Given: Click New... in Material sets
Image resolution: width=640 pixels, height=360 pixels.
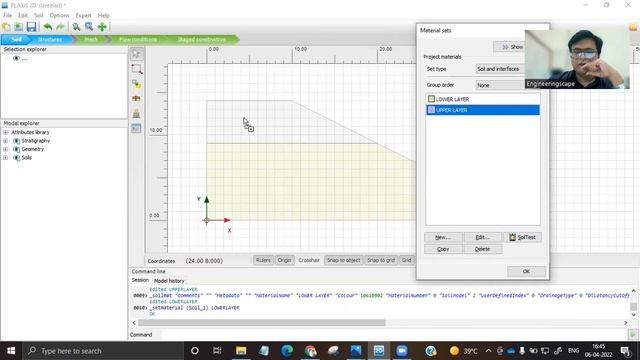Looking at the screenshot, I should tap(443, 237).
